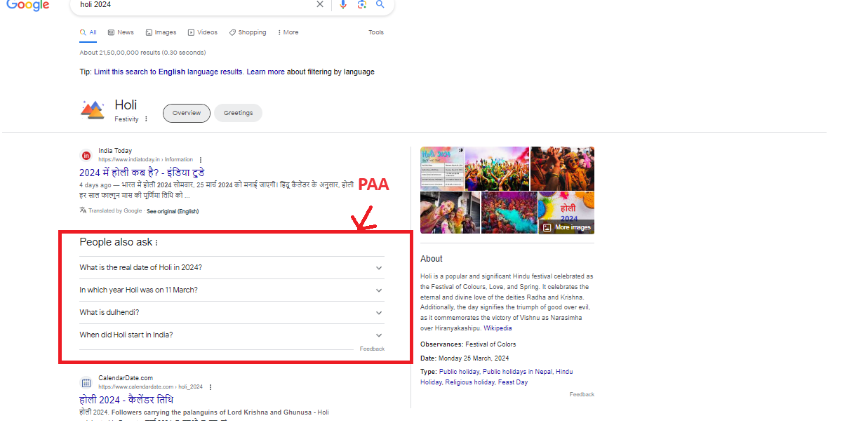The image size is (868, 437).
Task: Click the blue search magnifier icon
Action: tap(380, 5)
